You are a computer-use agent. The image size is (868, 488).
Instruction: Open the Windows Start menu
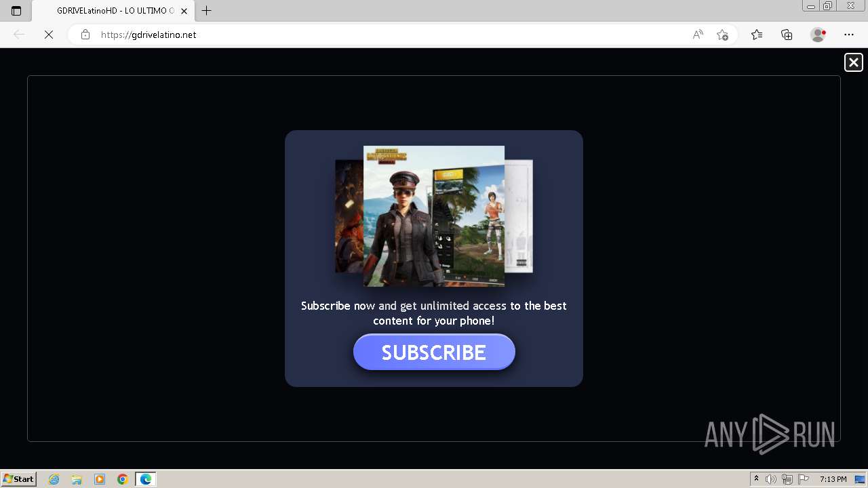tap(18, 479)
